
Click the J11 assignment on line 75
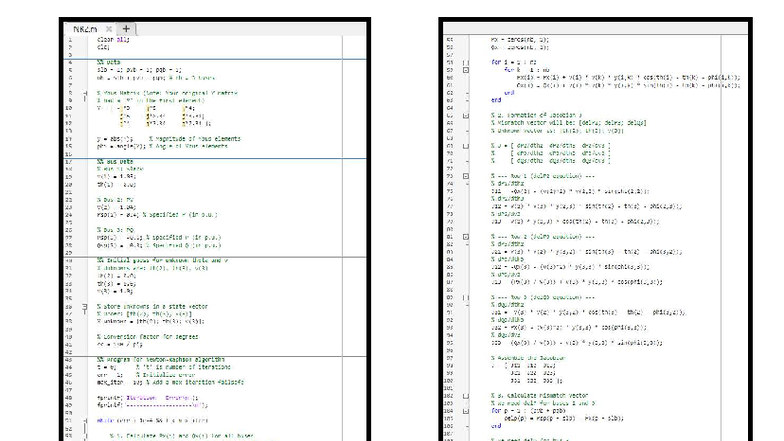pyautogui.click(x=570, y=191)
